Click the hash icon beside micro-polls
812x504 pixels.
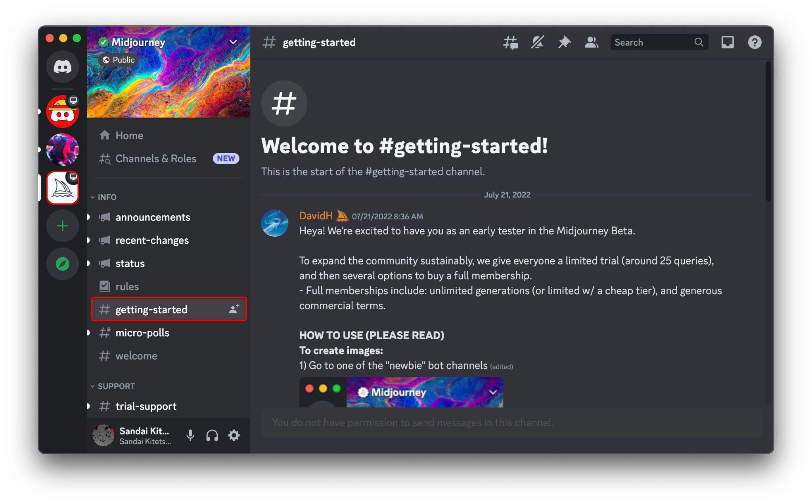pyautogui.click(x=104, y=333)
